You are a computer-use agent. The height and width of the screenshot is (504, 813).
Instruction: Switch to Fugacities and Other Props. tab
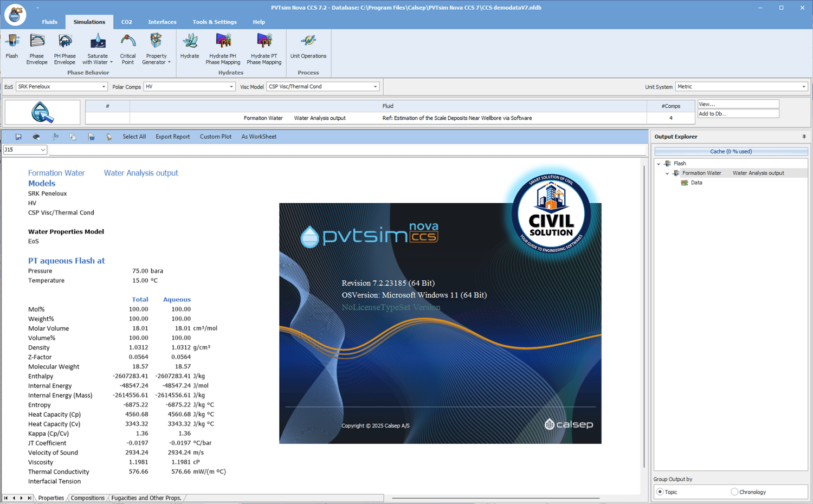tap(146, 498)
